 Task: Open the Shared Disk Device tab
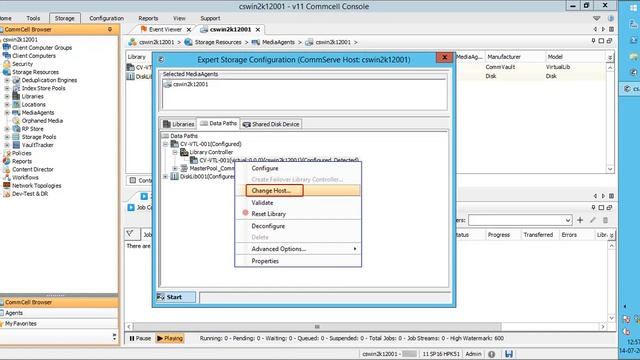pyautogui.click(x=271, y=124)
